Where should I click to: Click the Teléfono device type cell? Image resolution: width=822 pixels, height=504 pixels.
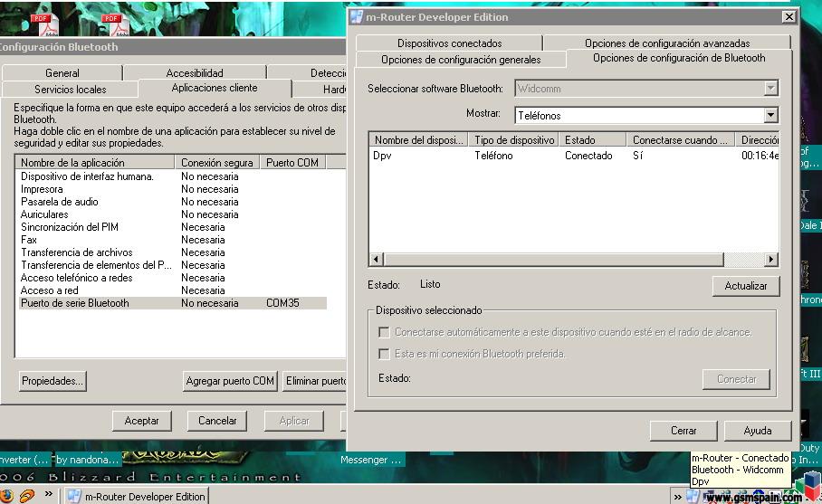click(x=493, y=156)
